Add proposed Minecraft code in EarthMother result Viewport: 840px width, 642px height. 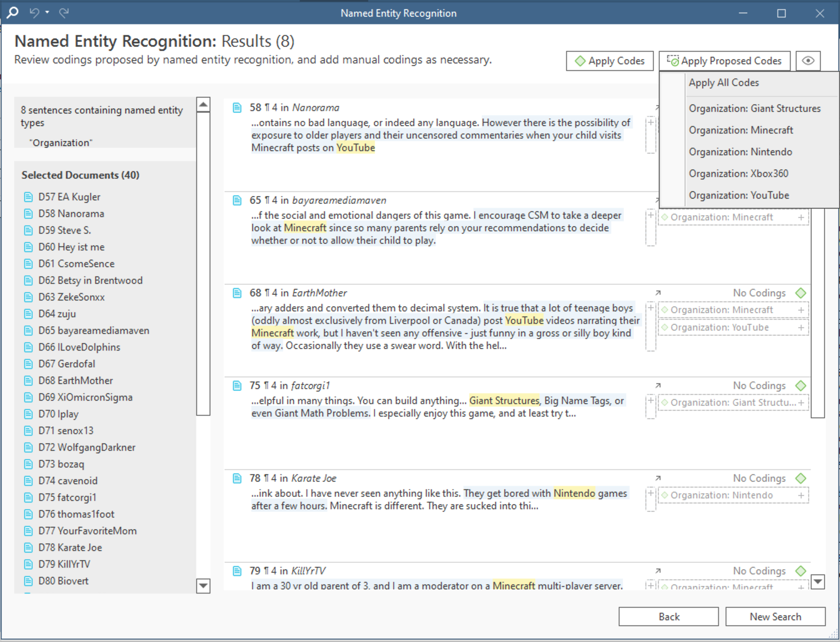tap(801, 310)
